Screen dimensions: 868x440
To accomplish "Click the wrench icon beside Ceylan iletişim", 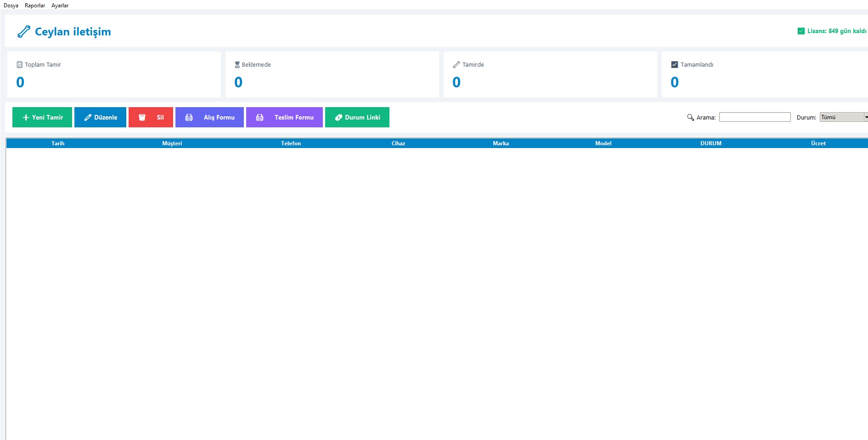I will click(23, 32).
